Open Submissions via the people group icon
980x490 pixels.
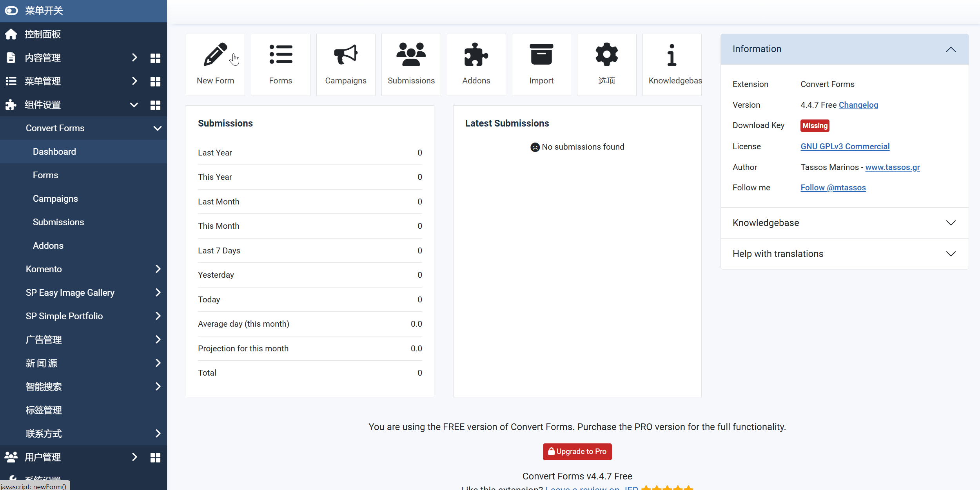[x=411, y=55]
